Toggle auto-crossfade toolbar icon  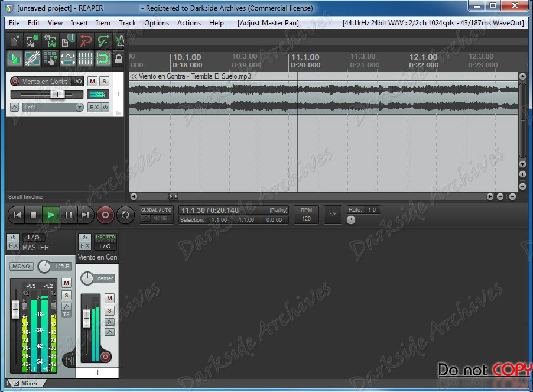point(15,59)
